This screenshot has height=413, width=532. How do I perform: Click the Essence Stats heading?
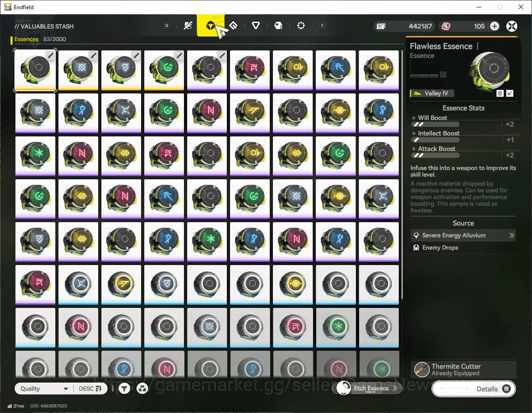click(463, 108)
